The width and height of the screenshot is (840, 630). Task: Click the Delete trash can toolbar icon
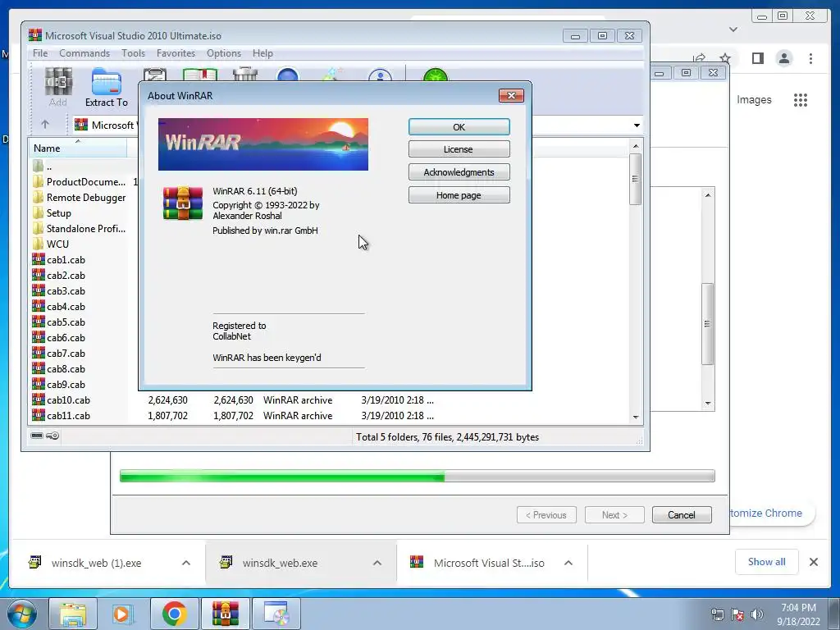(x=245, y=75)
